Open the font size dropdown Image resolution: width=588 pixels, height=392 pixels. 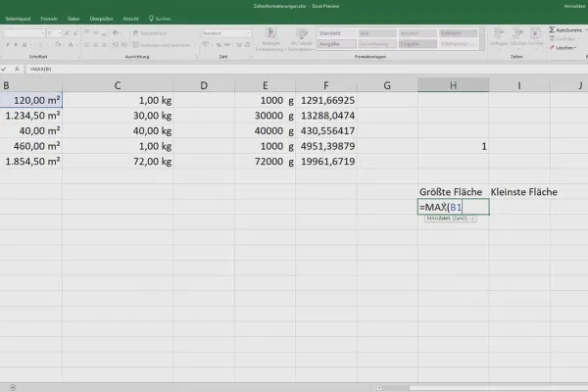(60, 33)
